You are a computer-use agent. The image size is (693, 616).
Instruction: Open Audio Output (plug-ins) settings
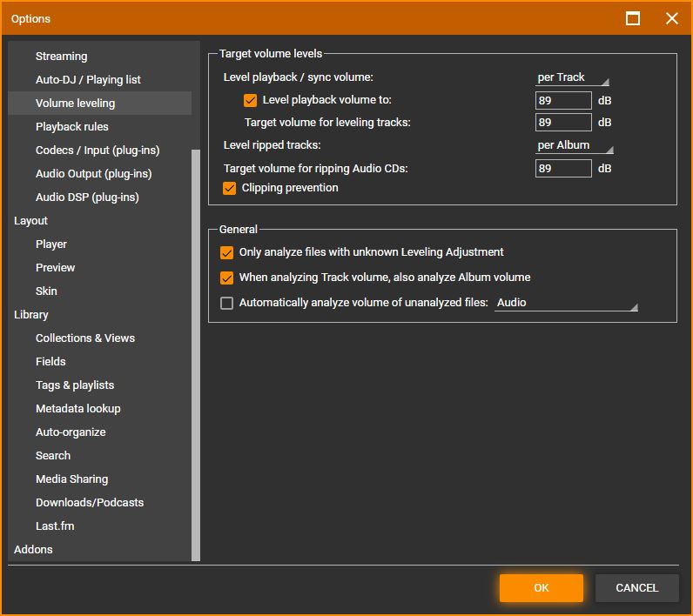(93, 174)
